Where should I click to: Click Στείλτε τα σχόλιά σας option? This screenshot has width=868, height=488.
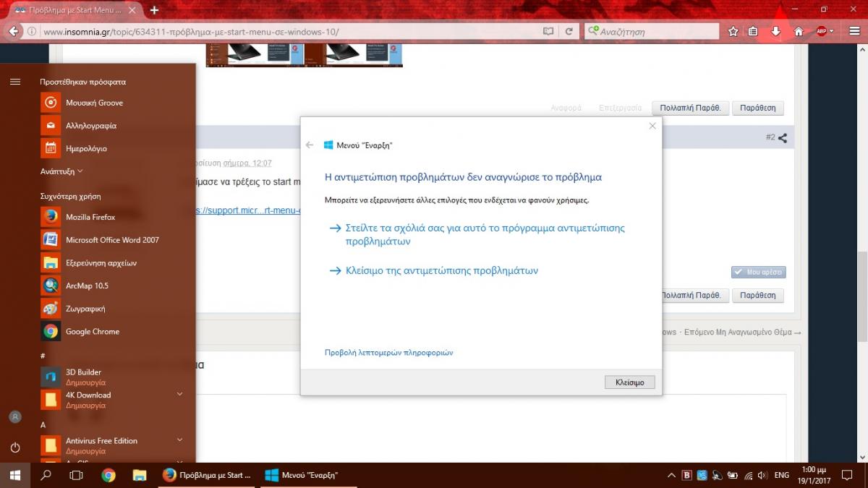click(477, 234)
